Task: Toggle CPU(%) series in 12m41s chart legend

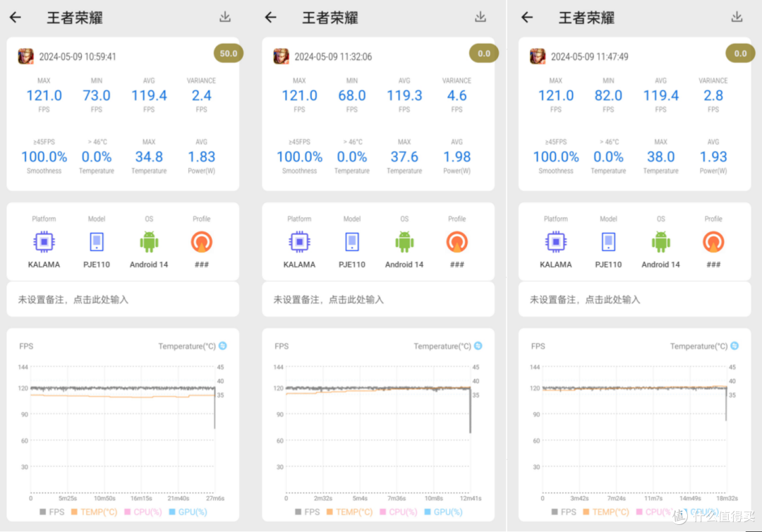Action: 399,512
